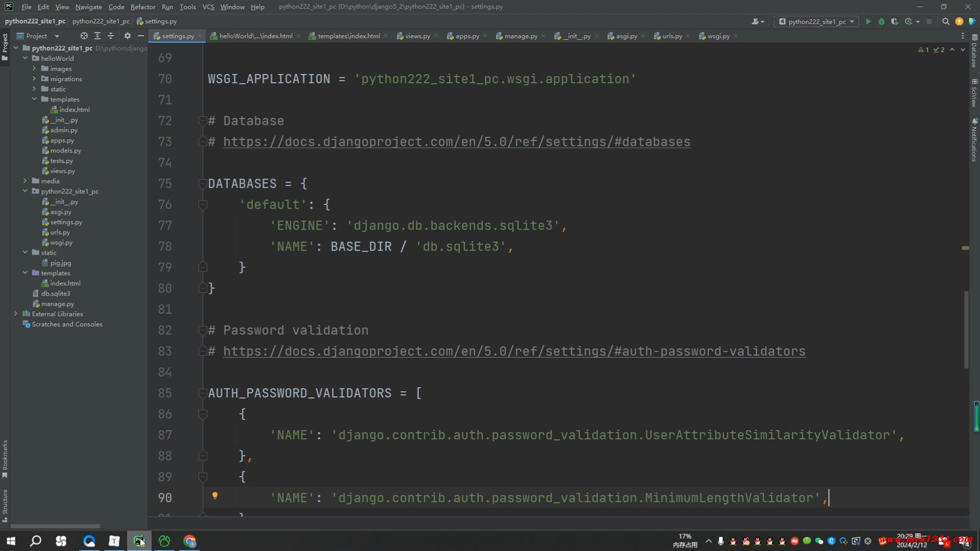Toggle fold on AUTH_PASSWORD_VALIDATORS list
Screen dimensions: 980x551
pos(203,393)
